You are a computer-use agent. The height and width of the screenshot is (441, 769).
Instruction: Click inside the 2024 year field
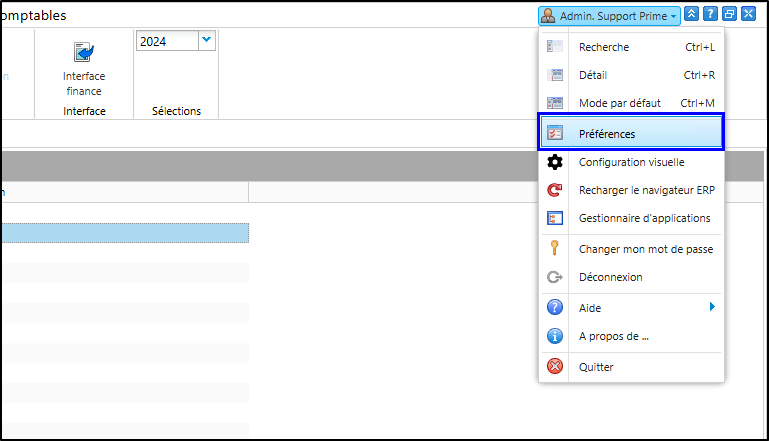(x=167, y=41)
